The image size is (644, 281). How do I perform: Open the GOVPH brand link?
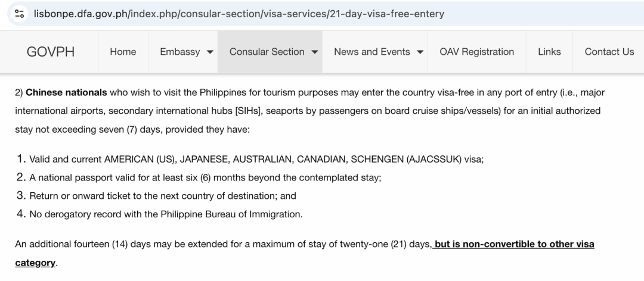pos(51,52)
